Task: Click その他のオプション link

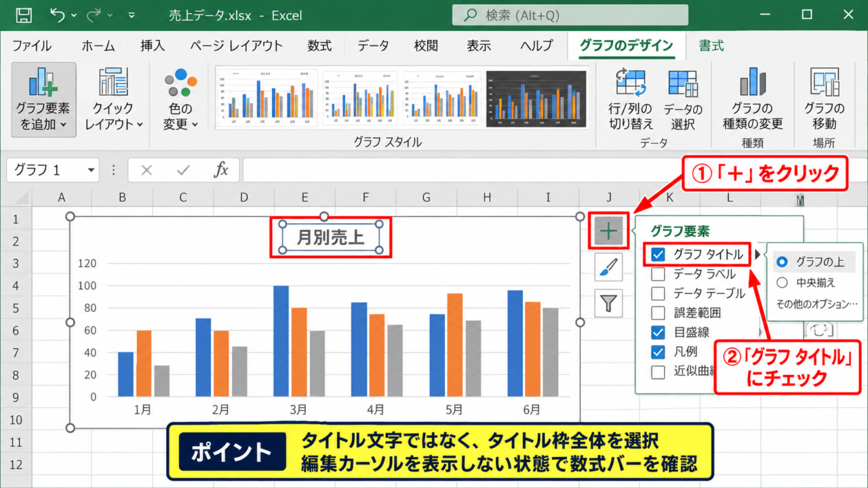Action: click(817, 304)
